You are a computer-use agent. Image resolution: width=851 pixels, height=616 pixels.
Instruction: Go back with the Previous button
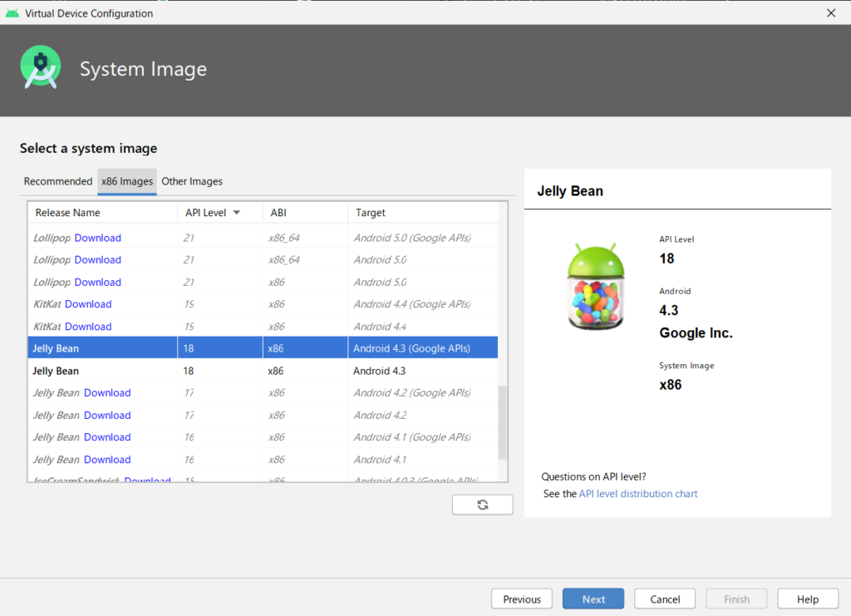[522, 599]
